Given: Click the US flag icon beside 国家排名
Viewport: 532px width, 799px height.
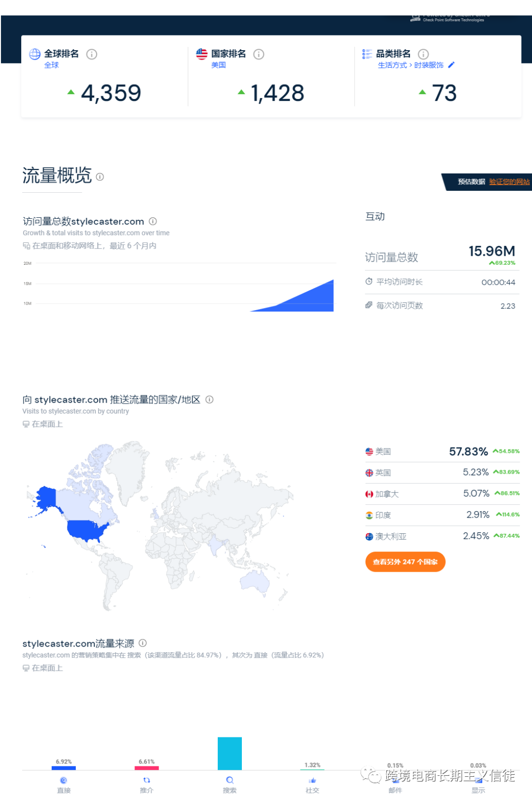Looking at the screenshot, I should click(201, 54).
